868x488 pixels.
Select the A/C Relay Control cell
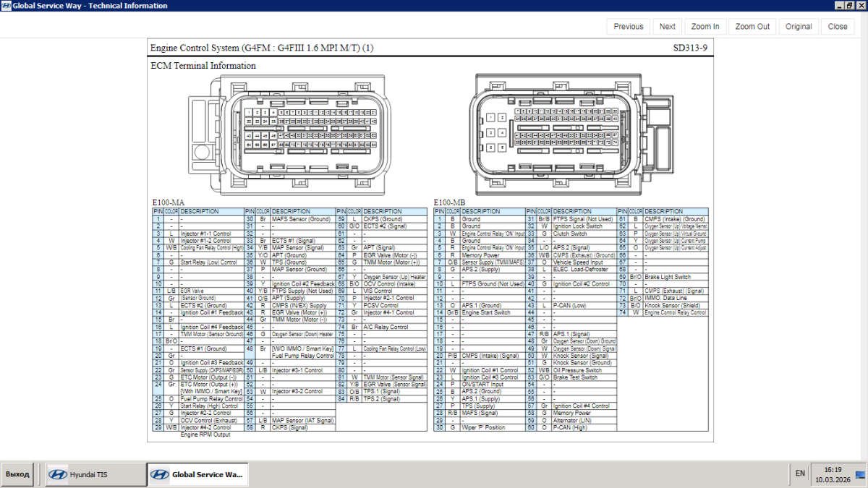tap(395, 328)
